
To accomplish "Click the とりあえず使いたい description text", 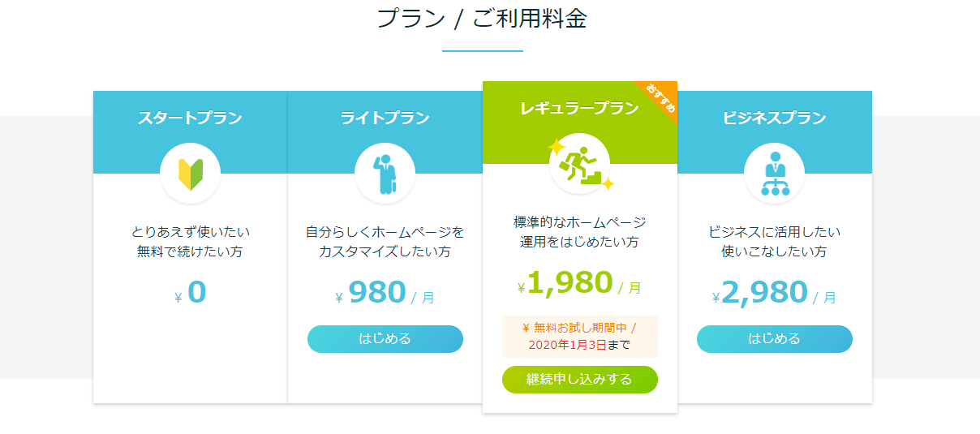I will [191, 232].
